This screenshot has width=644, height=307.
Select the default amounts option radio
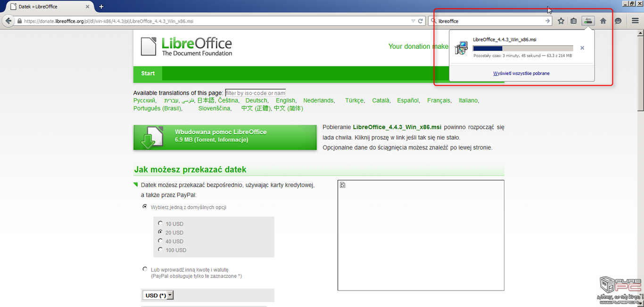coord(145,206)
